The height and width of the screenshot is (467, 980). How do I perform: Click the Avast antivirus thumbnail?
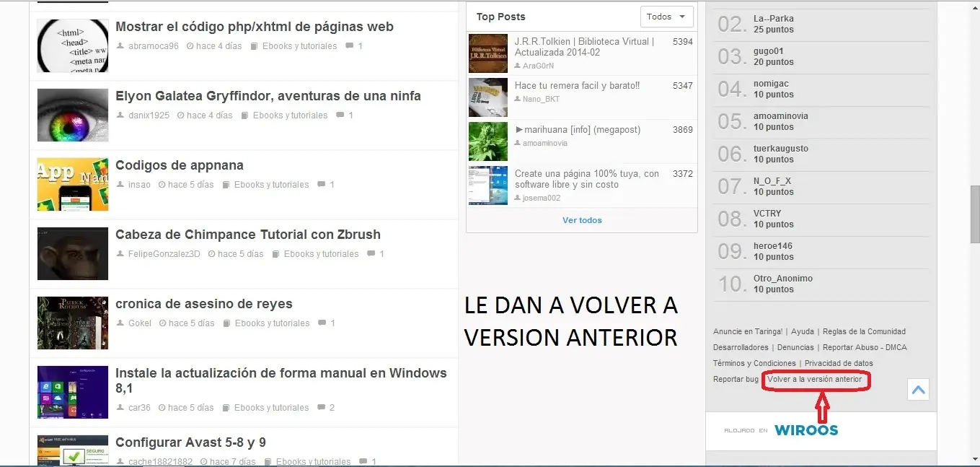click(x=72, y=450)
